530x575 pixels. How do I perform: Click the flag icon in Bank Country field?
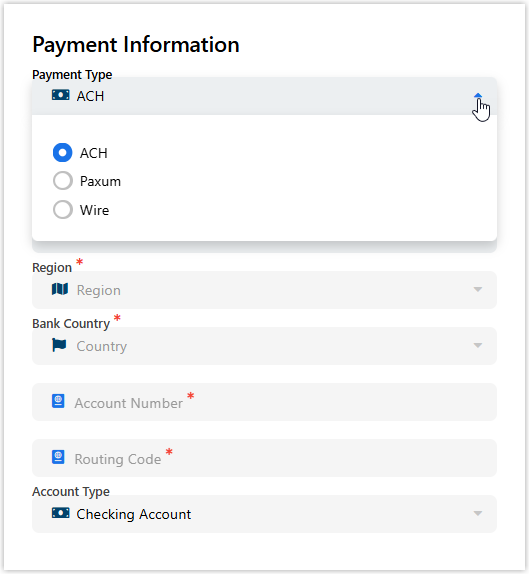59,345
